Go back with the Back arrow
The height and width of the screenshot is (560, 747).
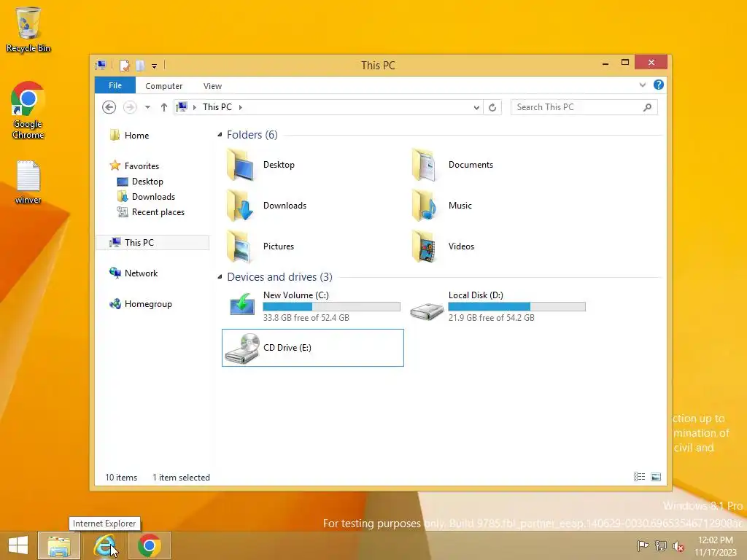click(109, 107)
